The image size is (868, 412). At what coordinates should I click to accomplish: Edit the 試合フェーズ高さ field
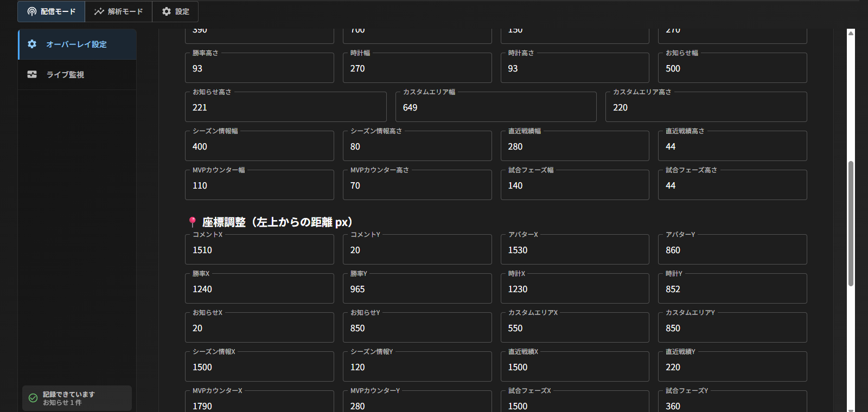pyautogui.click(x=732, y=185)
